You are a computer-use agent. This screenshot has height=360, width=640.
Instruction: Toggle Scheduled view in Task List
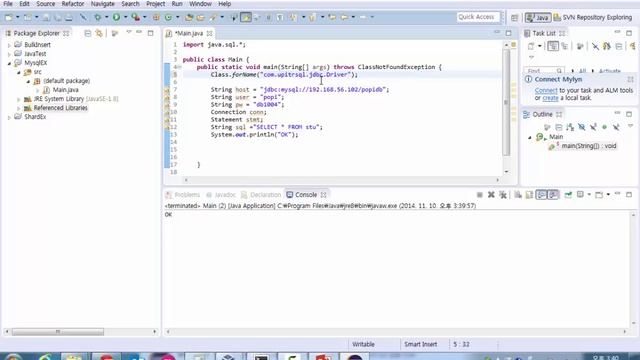point(565,46)
